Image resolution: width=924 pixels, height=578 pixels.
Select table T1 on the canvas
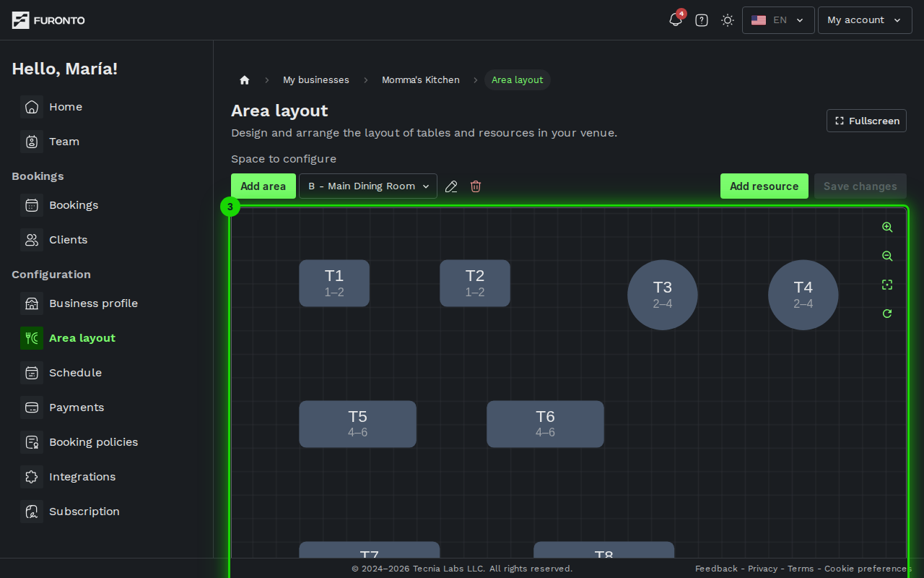pos(334,283)
